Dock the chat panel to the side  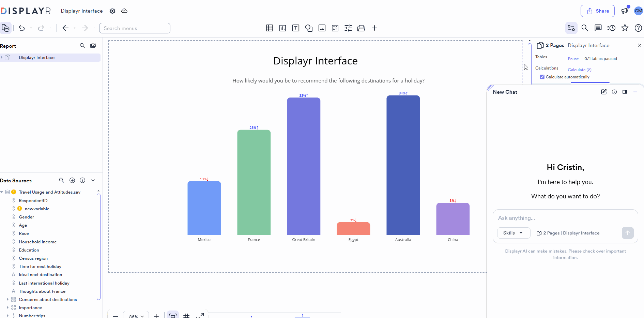[625, 92]
